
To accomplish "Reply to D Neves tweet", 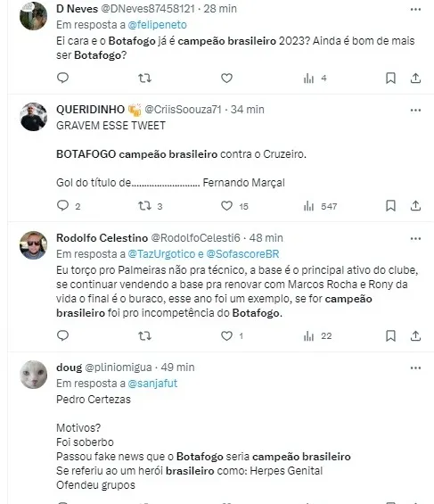I will (x=62, y=78).
